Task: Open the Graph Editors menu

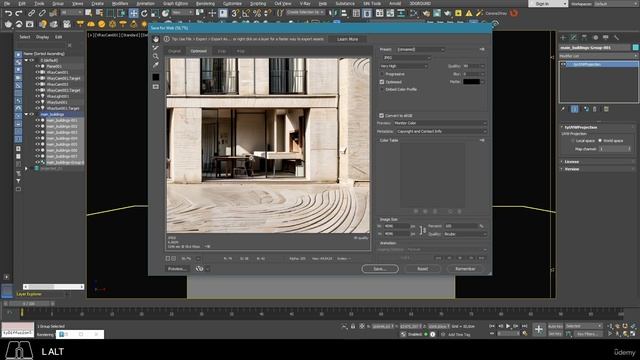Action: [x=175, y=4]
